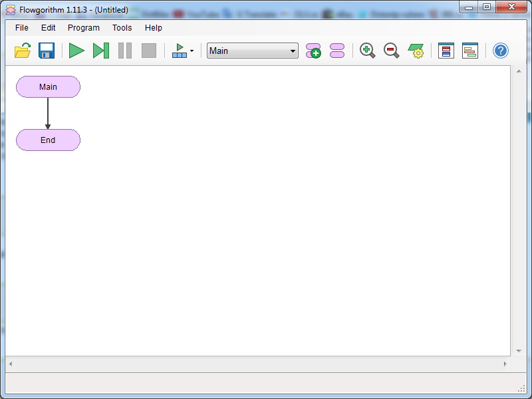Viewport: 532px width, 399px height.
Task: Zoom in on the flowchart
Action: coord(367,51)
